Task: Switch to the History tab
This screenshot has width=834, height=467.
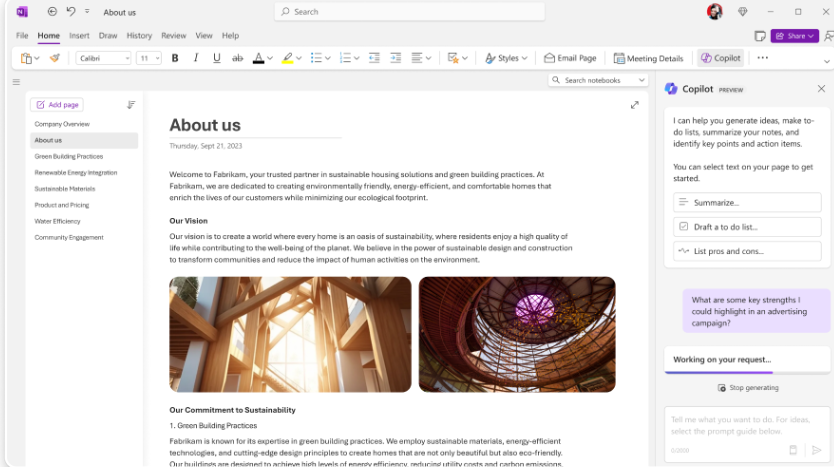Action: click(x=139, y=36)
